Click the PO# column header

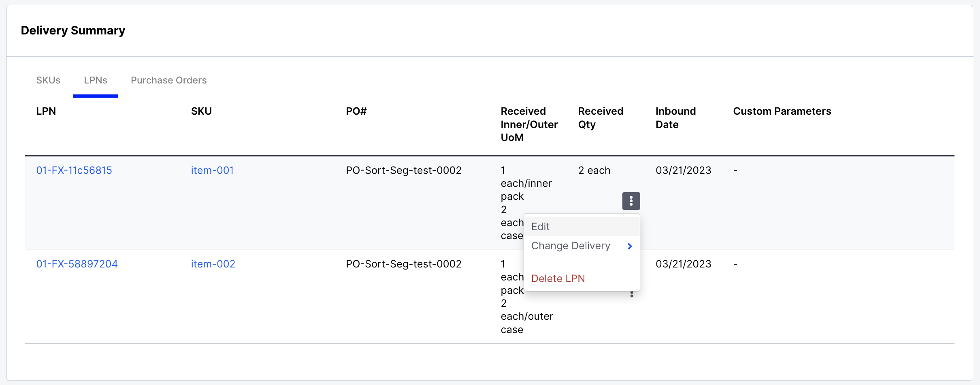356,111
